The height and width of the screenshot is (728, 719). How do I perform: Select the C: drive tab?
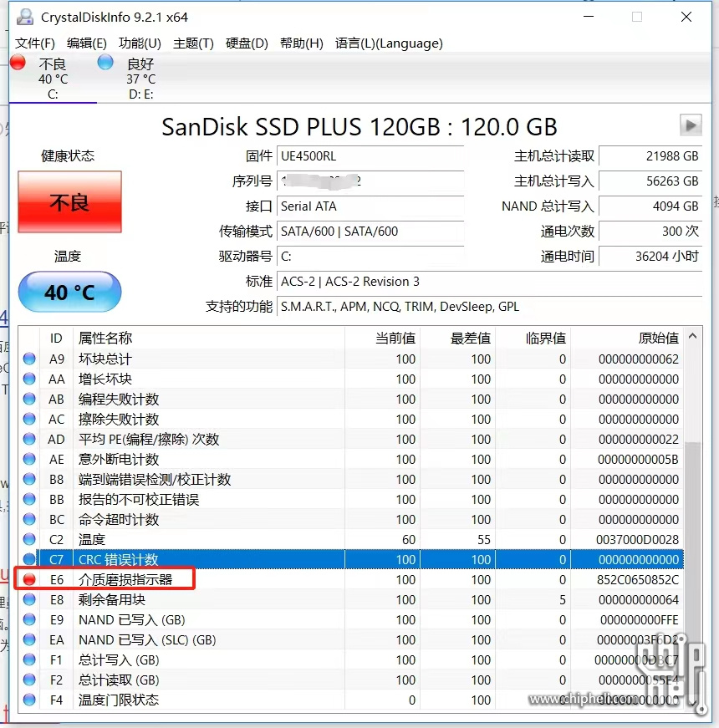point(53,79)
